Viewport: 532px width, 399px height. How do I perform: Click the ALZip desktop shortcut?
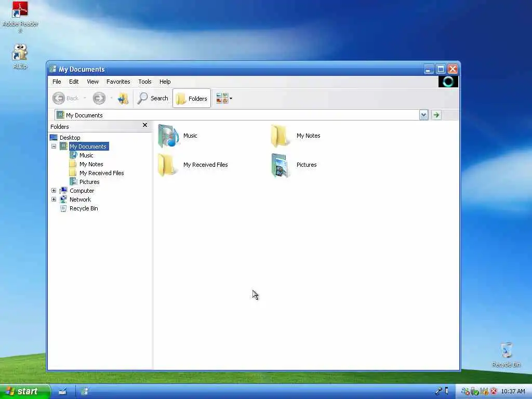pos(20,57)
